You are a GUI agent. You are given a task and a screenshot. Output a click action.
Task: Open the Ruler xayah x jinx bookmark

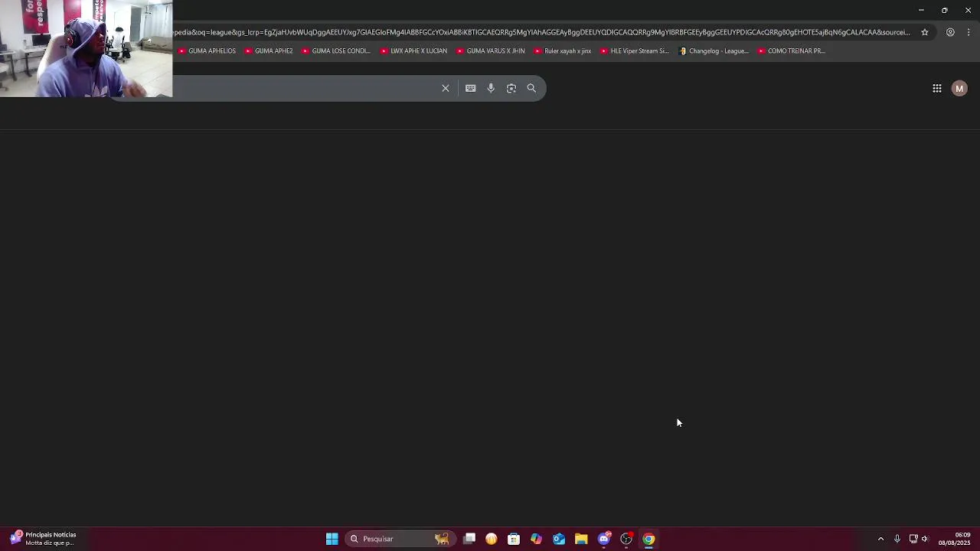[x=563, y=51]
